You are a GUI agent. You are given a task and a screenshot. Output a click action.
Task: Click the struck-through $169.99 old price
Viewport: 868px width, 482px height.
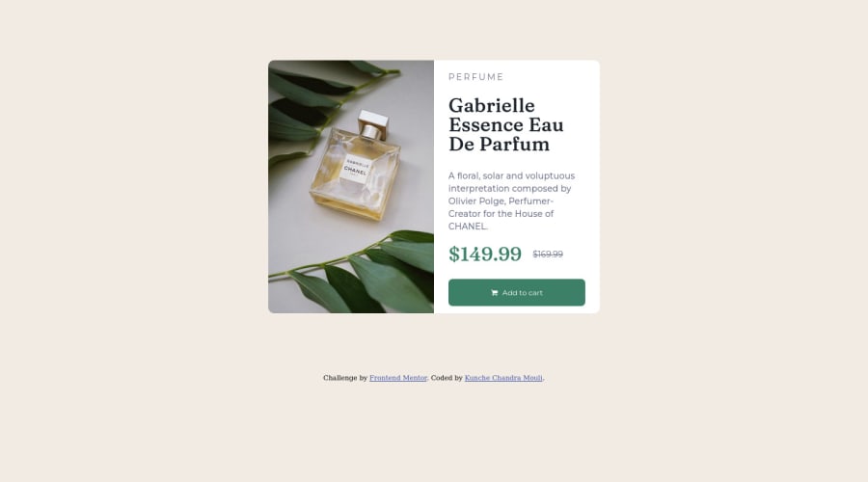point(548,254)
